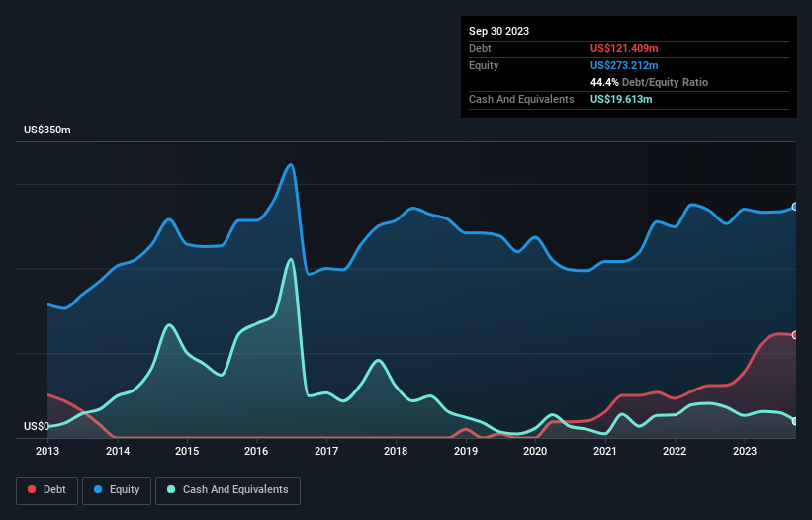Image resolution: width=812 pixels, height=520 pixels.
Task: Click the 2019 axis label
Action: [x=466, y=451]
